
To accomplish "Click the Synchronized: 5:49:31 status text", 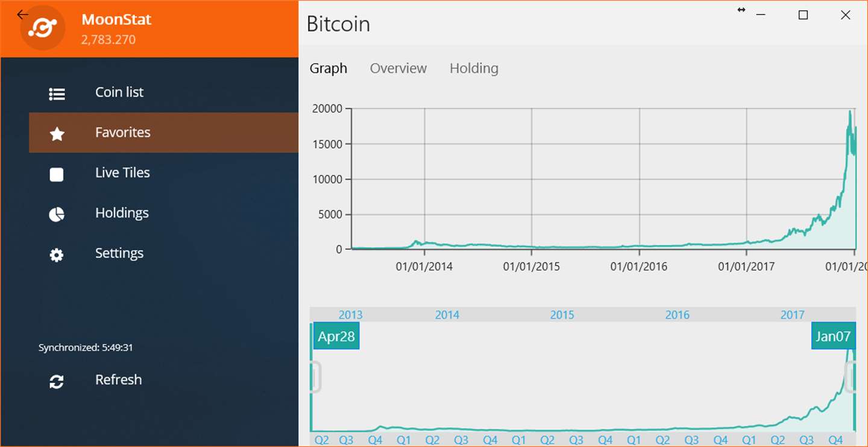I will click(86, 347).
